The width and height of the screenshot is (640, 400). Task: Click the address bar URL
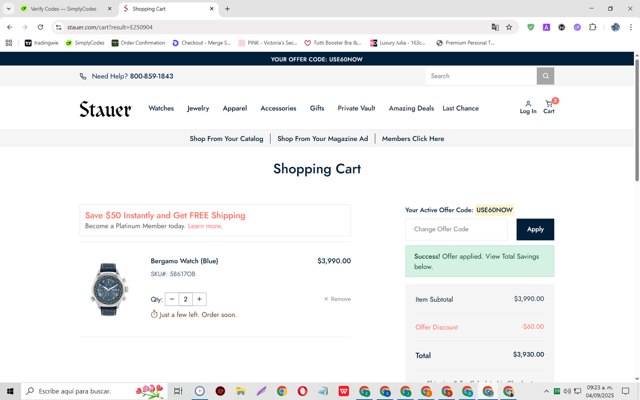[110, 27]
